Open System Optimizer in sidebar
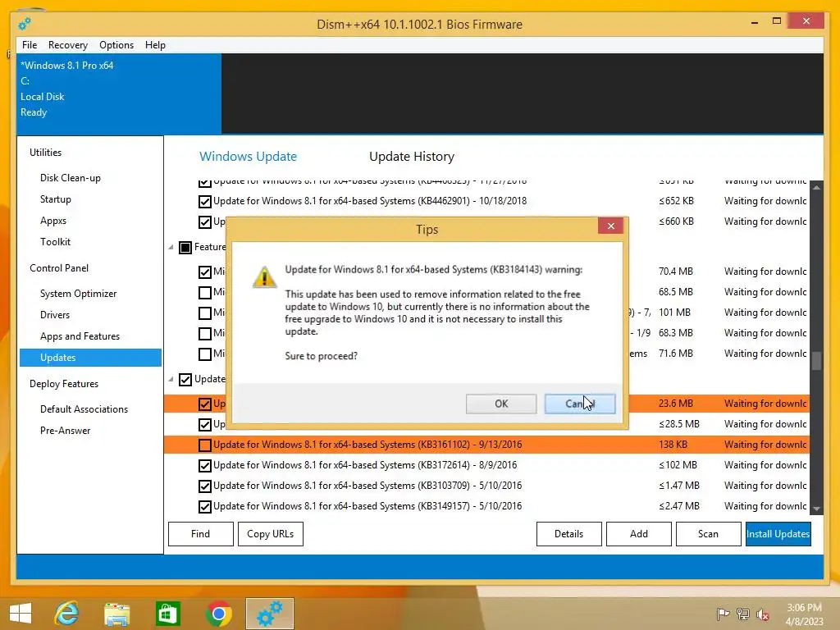Viewport: 840px width, 630px height. 78,294
